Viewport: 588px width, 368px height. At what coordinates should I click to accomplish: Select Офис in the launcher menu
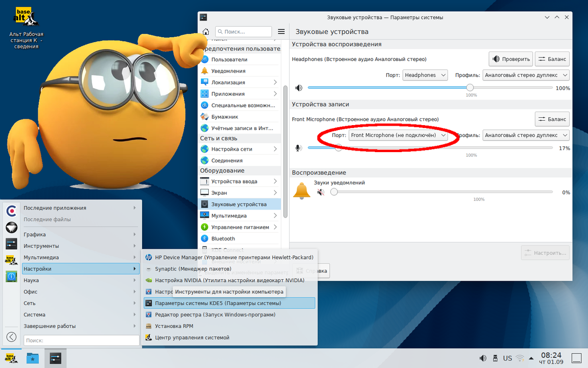pos(81,291)
